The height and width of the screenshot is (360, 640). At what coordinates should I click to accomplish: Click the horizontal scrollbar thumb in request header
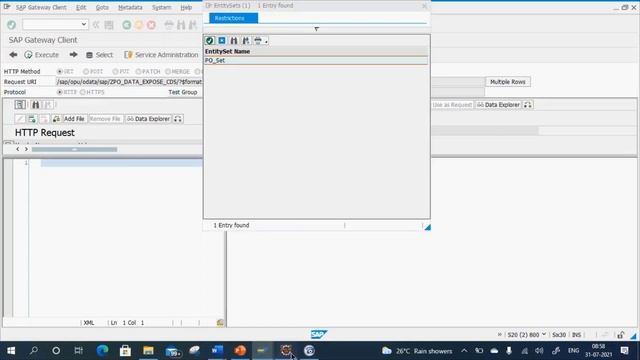coord(74,149)
